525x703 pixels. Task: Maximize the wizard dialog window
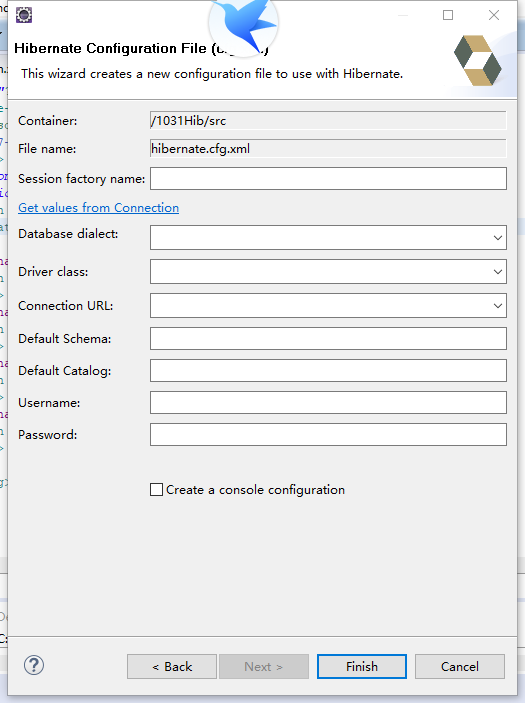448,15
